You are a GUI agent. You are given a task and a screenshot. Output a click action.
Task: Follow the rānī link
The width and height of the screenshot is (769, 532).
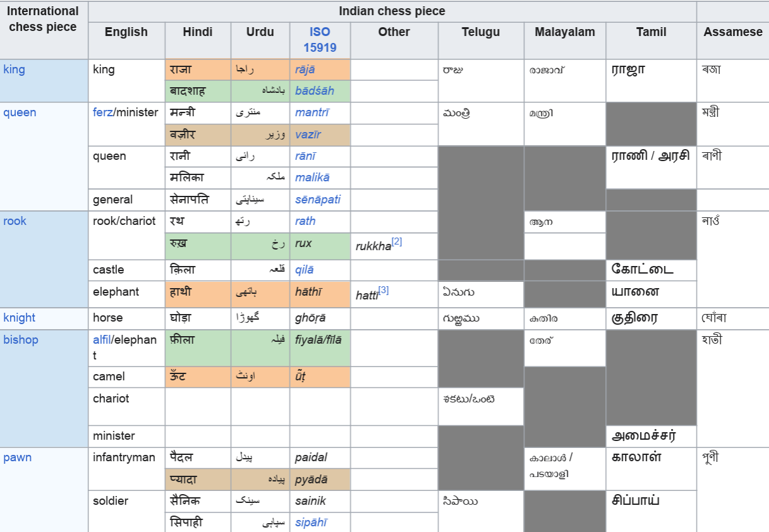[x=305, y=156]
